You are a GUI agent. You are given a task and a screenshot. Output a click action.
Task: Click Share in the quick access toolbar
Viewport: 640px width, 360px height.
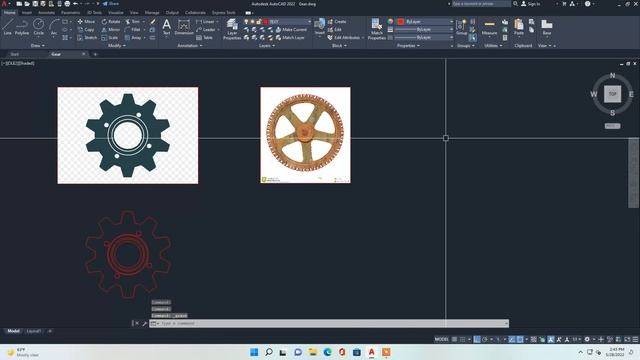[110, 4]
